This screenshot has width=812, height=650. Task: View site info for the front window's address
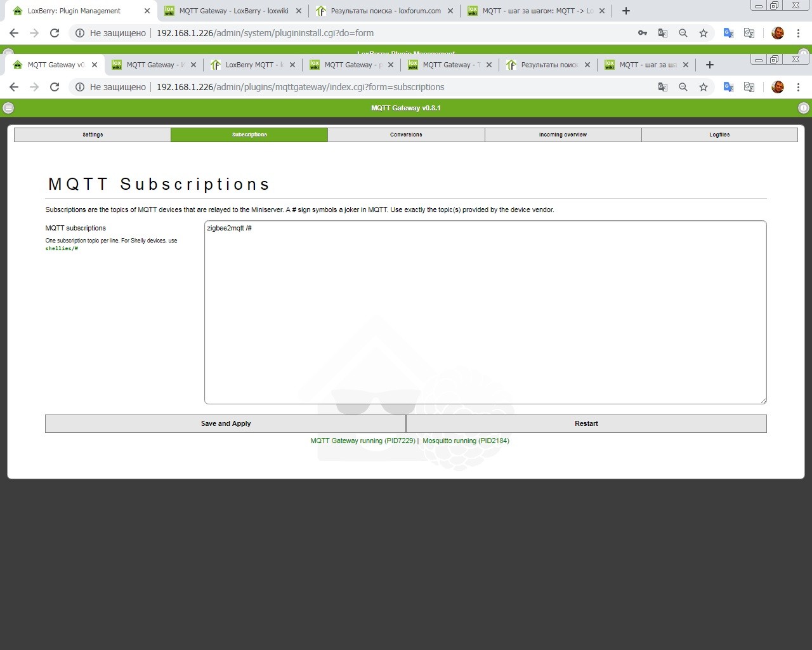[80, 87]
